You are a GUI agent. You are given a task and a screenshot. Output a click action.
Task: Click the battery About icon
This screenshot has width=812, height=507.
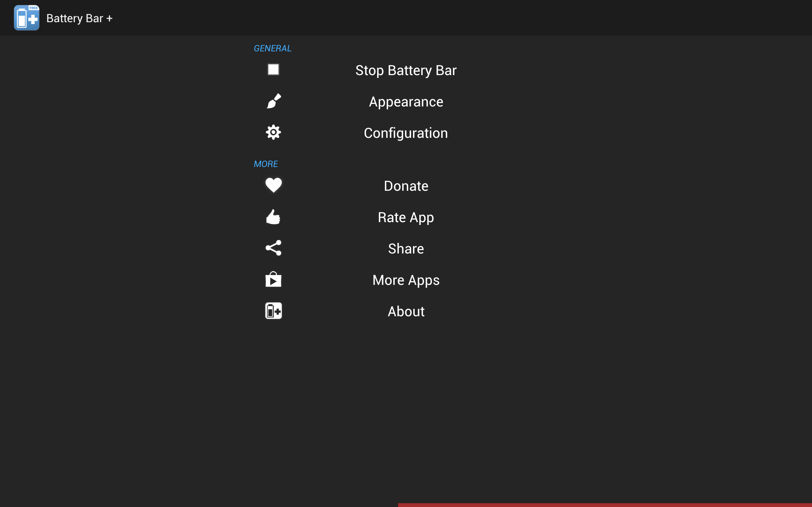tap(273, 311)
